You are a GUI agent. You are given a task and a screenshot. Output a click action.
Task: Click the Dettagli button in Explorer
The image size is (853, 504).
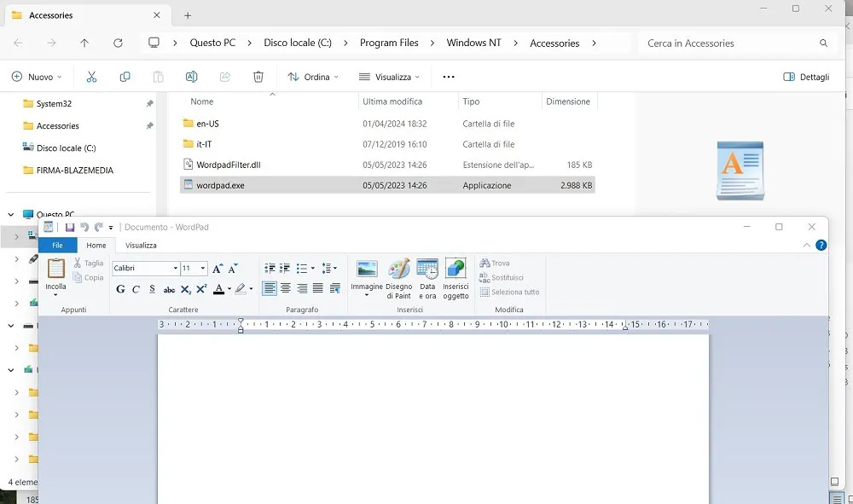pyautogui.click(x=806, y=76)
